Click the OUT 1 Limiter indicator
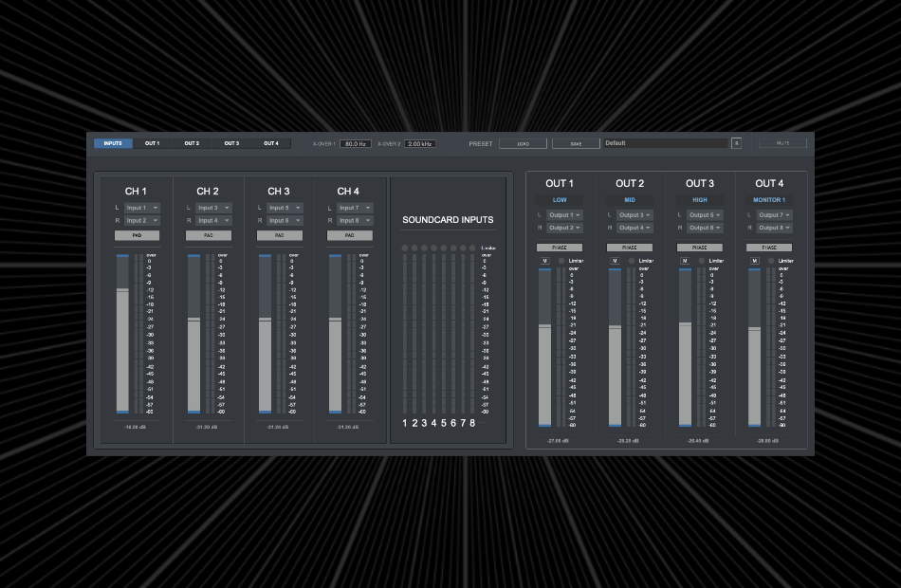The width and height of the screenshot is (901, 588). pos(561,261)
